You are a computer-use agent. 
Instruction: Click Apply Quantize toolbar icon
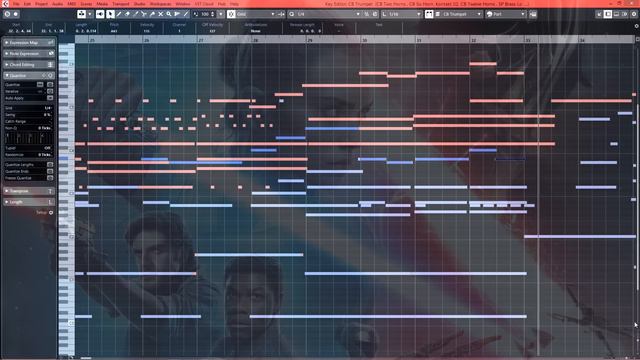291,14
